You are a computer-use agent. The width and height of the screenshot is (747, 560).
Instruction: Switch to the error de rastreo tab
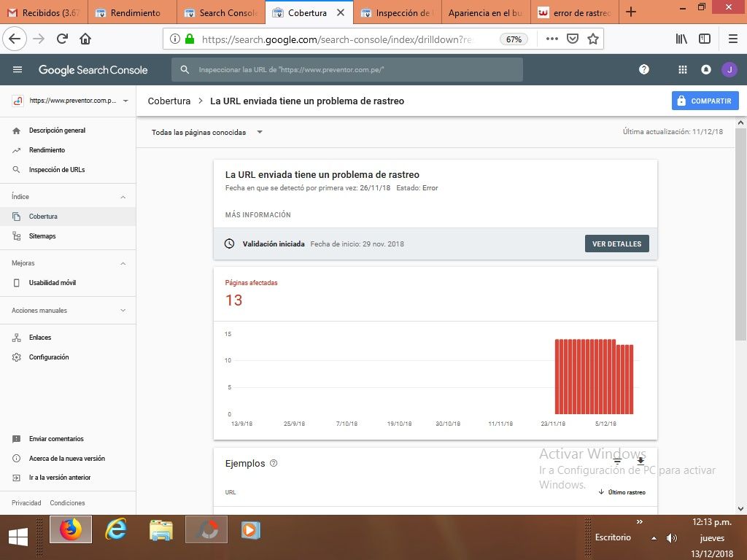pyautogui.click(x=575, y=13)
